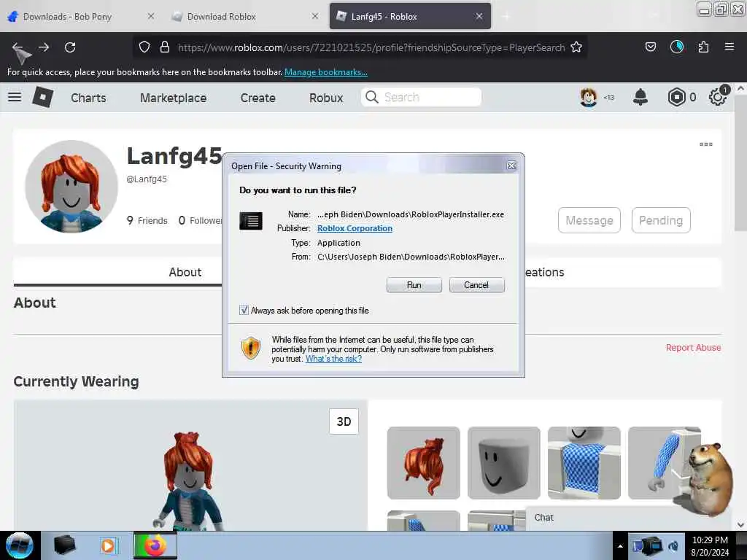Show hidden system tray icons arrow
Screen dimensions: 747x560
coord(620,546)
